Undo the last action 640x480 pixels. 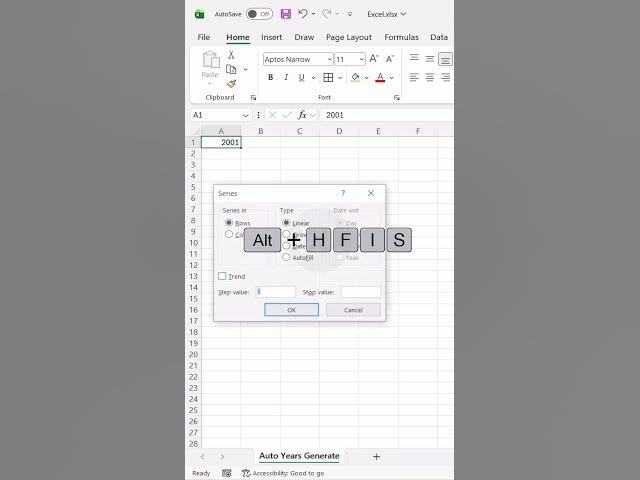302,14
